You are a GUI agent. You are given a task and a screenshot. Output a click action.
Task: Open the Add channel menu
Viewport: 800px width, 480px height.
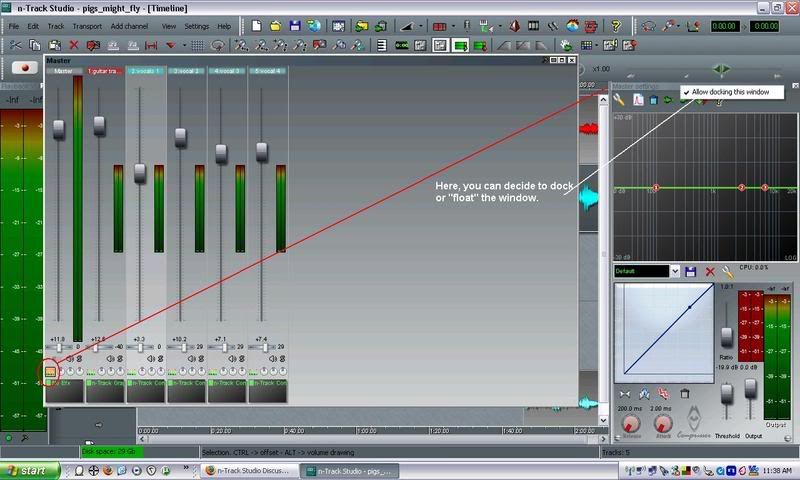coord(130,26)
